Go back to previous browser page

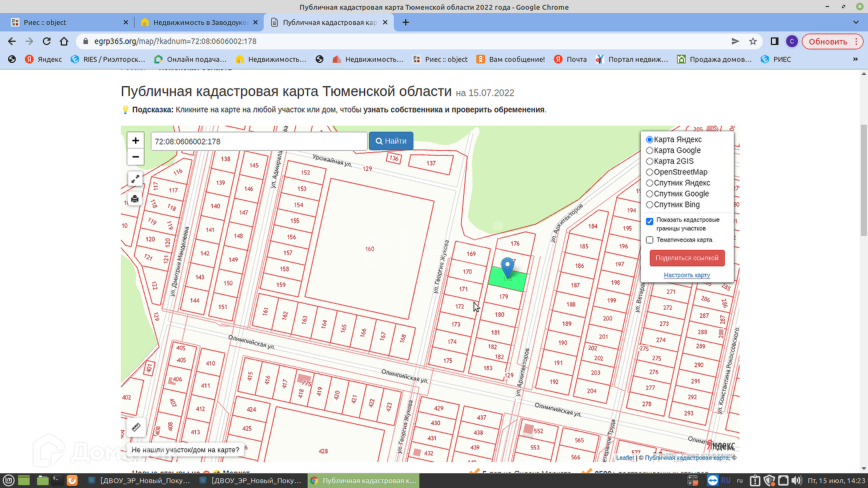12,41
